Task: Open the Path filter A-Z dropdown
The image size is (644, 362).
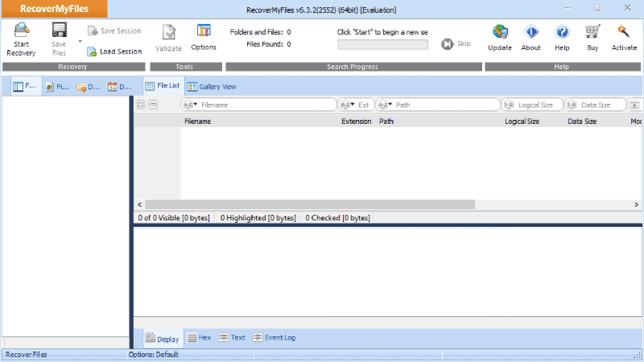Action: click(x=385, y=105)
